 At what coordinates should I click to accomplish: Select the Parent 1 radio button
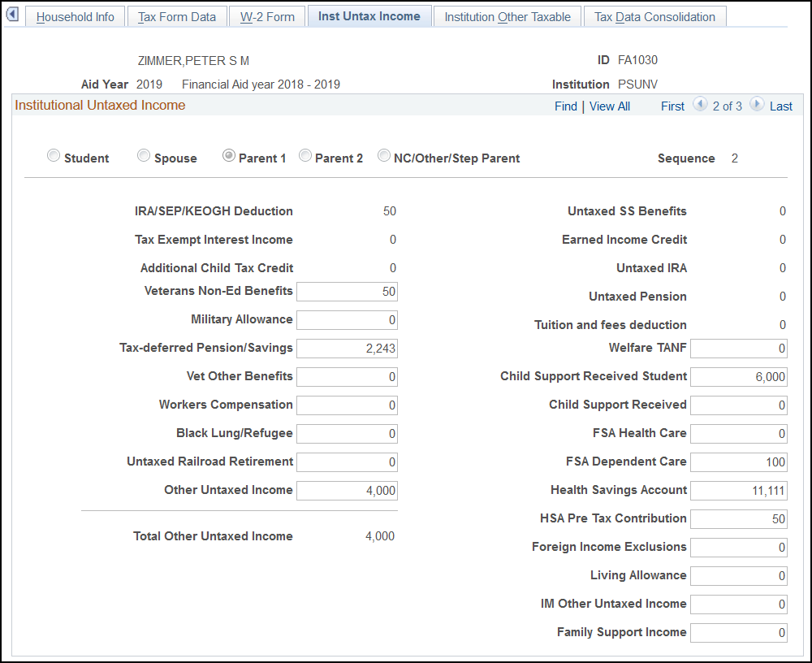coord(229,154)
